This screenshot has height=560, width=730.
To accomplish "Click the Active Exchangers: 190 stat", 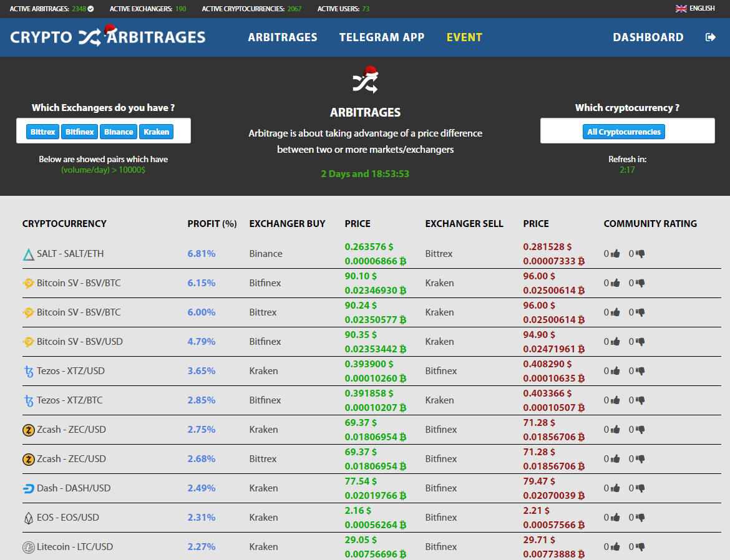I will pyautogui.click(x=148, y=9).
